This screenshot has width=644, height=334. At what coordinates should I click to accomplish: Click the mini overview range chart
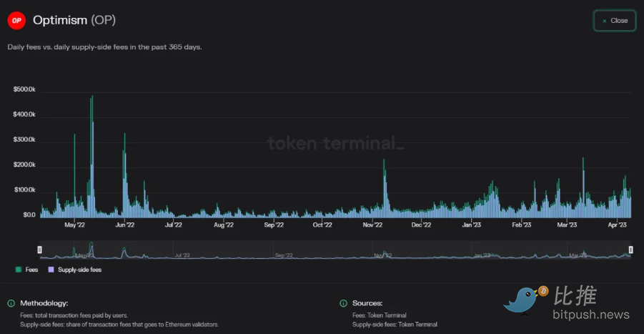tap(335, 250)
